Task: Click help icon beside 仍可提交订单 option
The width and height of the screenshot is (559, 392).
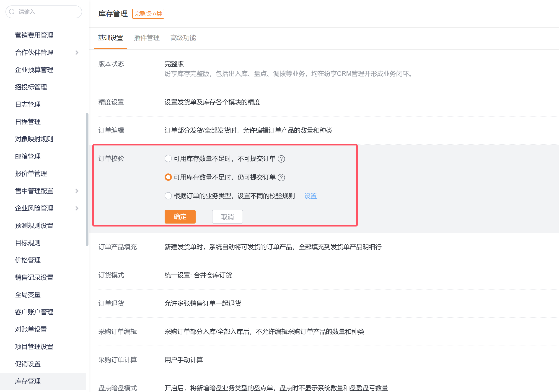Action: coord(281,178)
